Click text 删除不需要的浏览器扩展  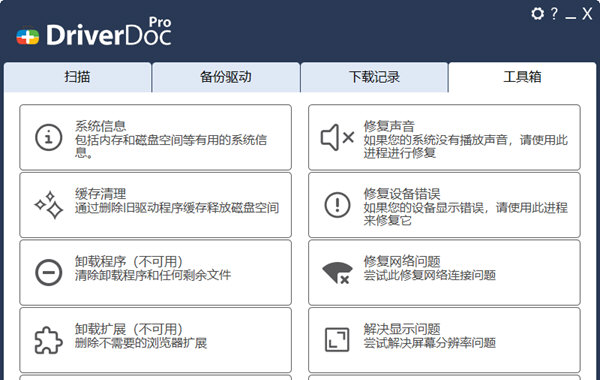tap(141, 343)
